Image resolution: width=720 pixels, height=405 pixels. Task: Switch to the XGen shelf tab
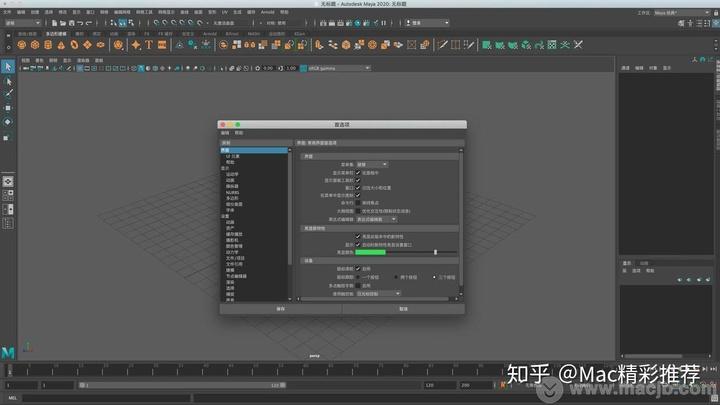(299, 34)
